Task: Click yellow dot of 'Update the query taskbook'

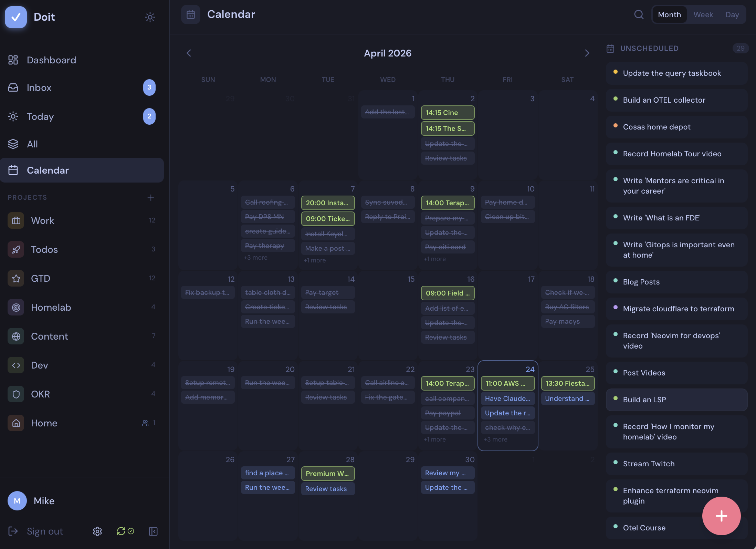Action: tap(616, 72)
